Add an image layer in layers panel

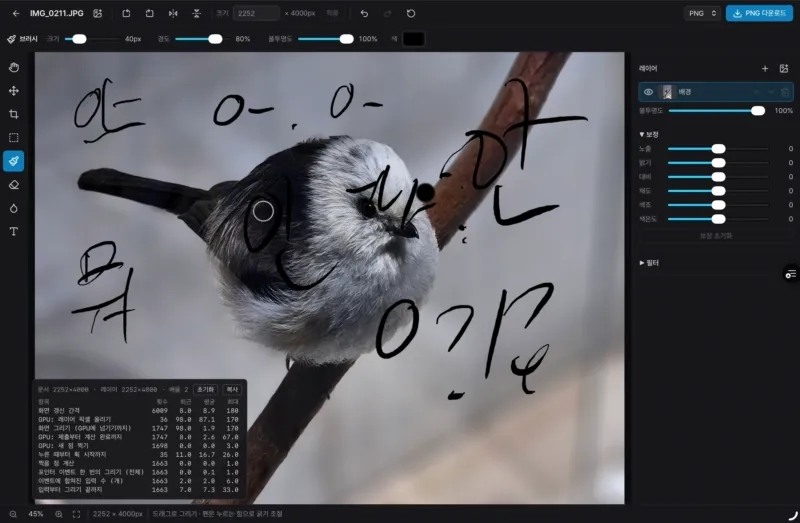pyautogui.click(x=784, y=68)
